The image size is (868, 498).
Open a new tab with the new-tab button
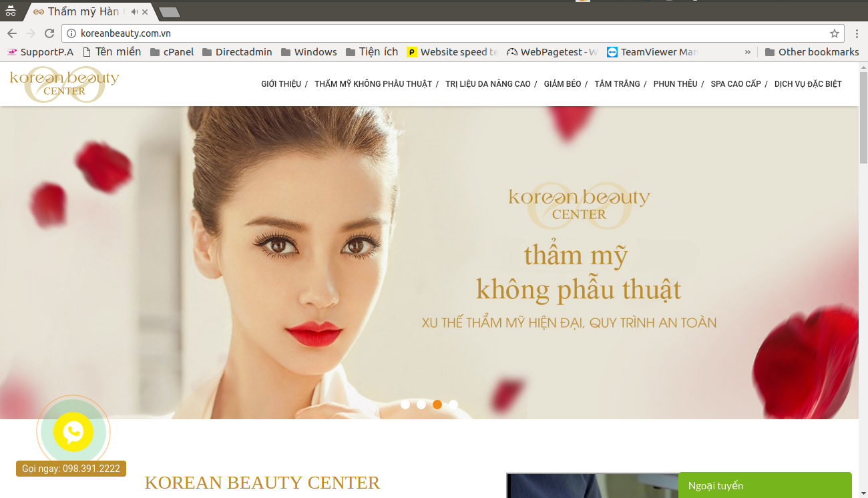pyautogui.click(x=170, y=12)
